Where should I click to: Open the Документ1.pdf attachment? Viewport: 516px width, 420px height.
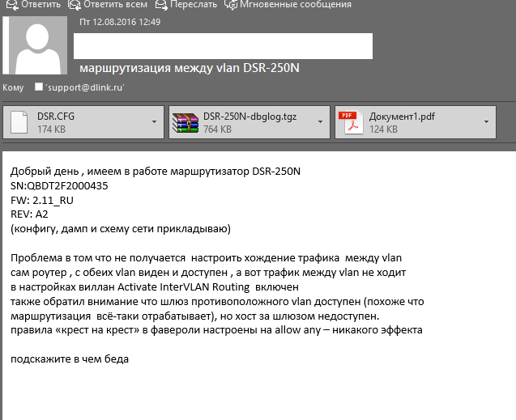tap(416, 122)
